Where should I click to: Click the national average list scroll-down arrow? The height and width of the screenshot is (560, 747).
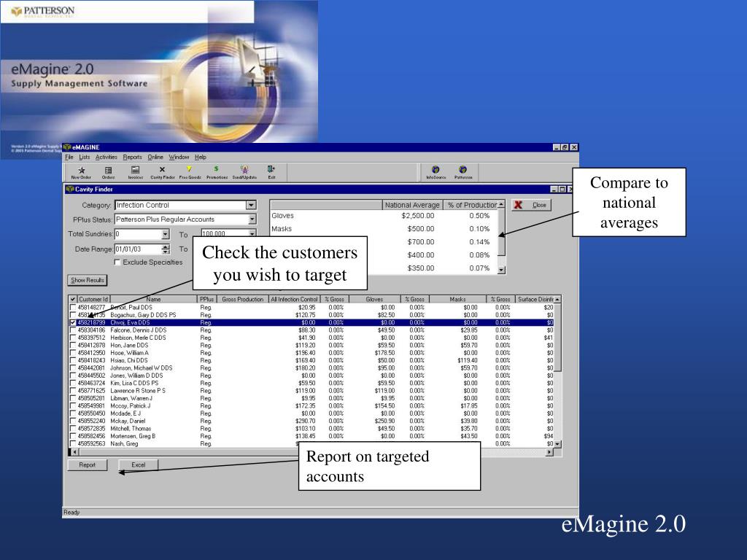pos(501,270)
